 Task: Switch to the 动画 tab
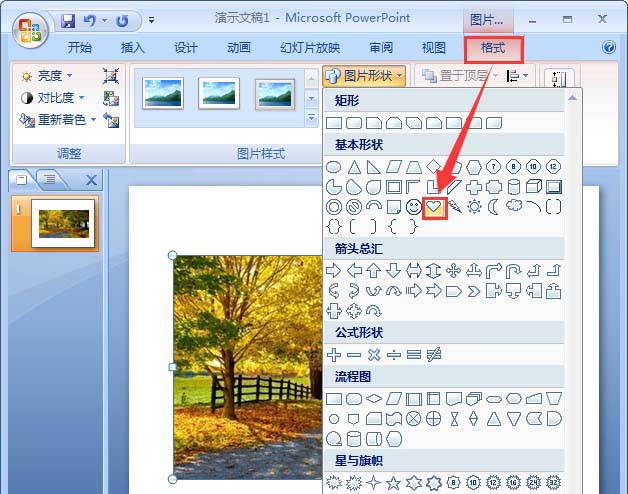[x=239, y=48]
